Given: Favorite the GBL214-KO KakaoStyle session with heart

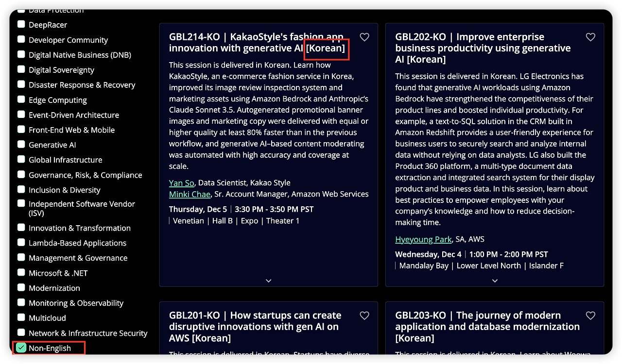Looking at the screenshot, I should pyautogui.click(x=364, y=37).
